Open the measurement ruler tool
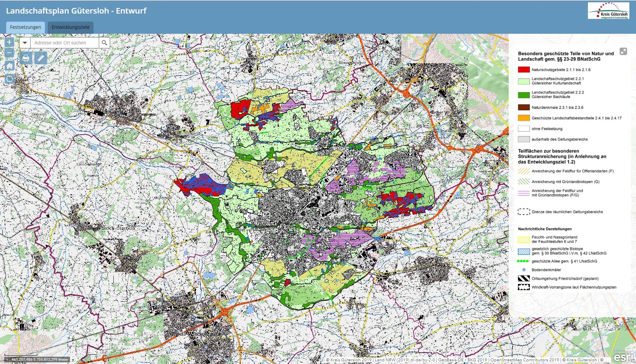 click(x=41, y=58)
